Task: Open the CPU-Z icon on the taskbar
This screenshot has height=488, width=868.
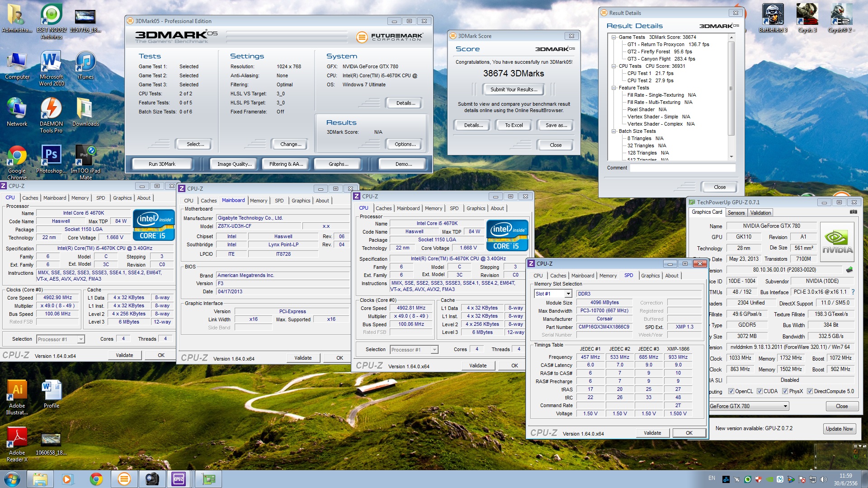Action: (x=179, y=479)
